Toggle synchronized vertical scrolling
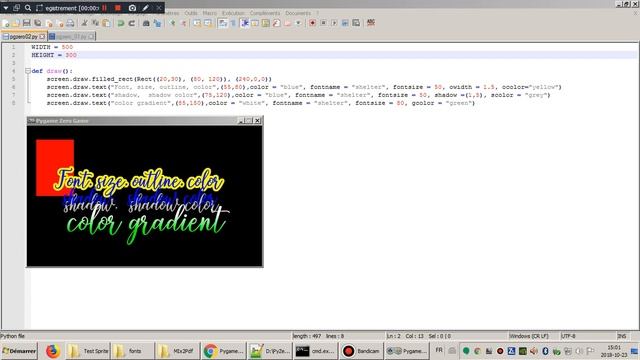The width and height of the screenshot is (640, 360). click(197, 23)
